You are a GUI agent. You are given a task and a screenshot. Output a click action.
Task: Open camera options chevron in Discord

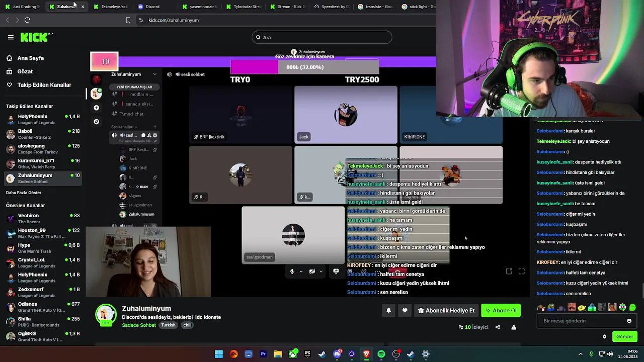[321, 271]
